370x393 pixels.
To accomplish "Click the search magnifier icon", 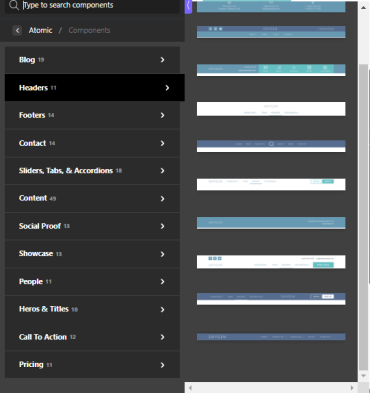I will 14,5.
